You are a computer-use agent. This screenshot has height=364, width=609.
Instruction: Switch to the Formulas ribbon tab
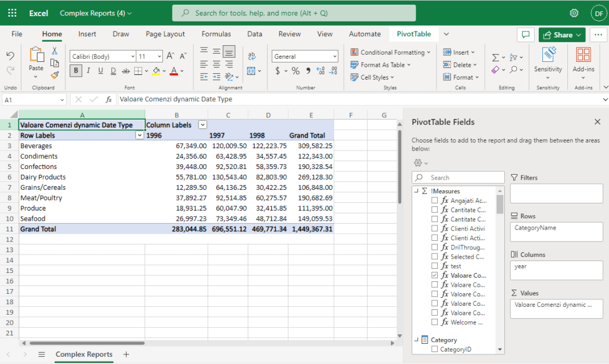(216, 34)
